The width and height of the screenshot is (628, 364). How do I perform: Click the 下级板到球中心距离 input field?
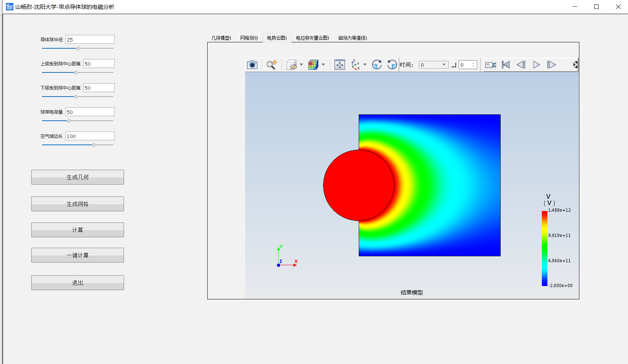tap(99, 88)
